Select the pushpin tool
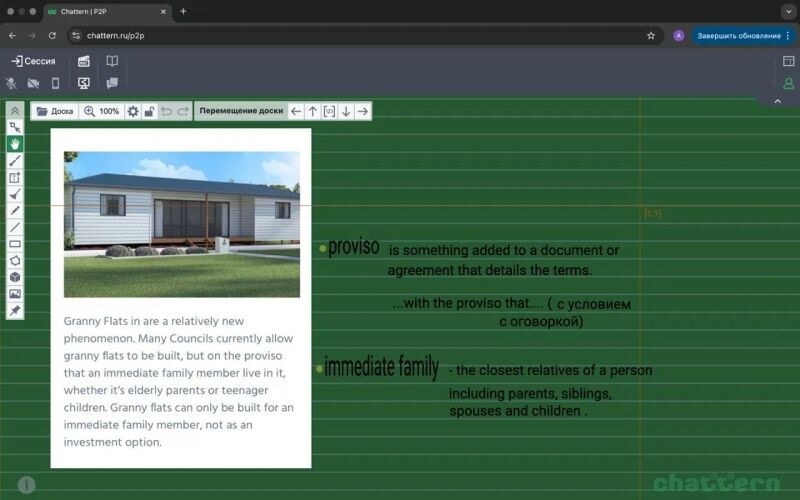This screenshot has width=800, height=500. [x=15, y=311]
